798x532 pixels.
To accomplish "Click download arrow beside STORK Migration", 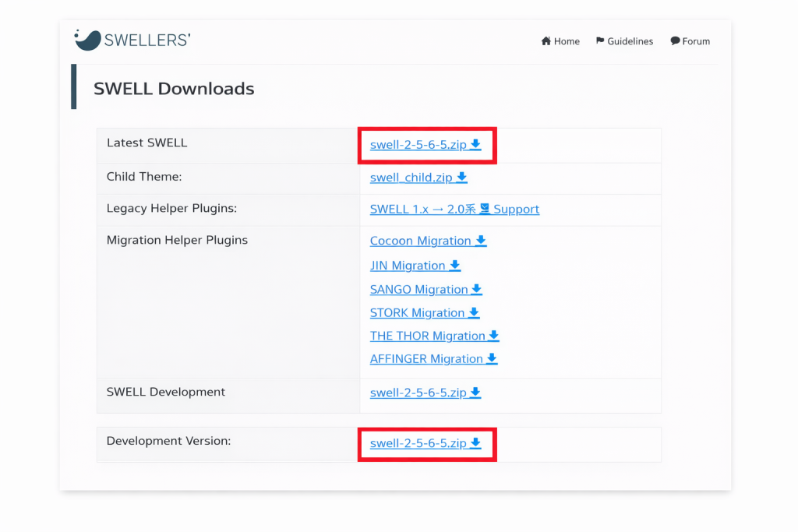I will coord(474,313).
